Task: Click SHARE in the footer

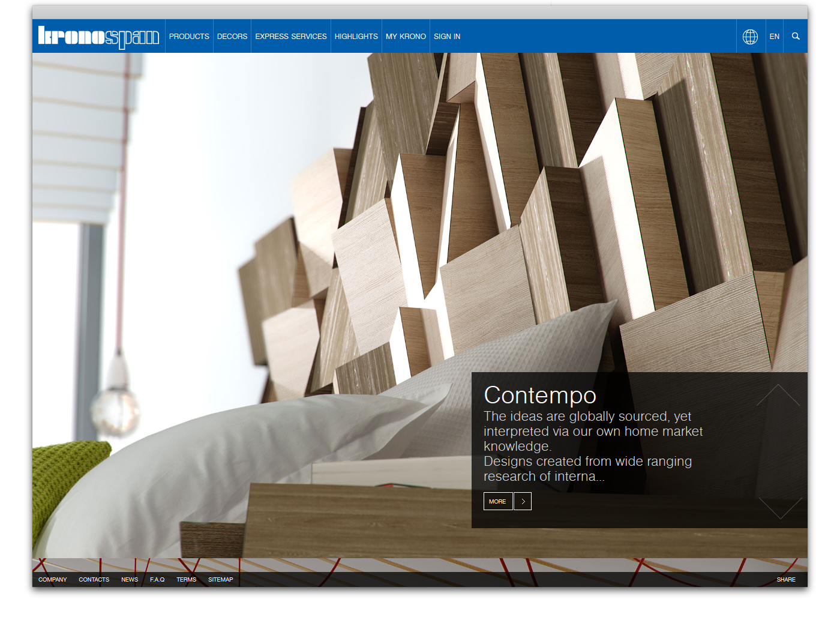Action: pyautogui.click(x=786, y=580)
